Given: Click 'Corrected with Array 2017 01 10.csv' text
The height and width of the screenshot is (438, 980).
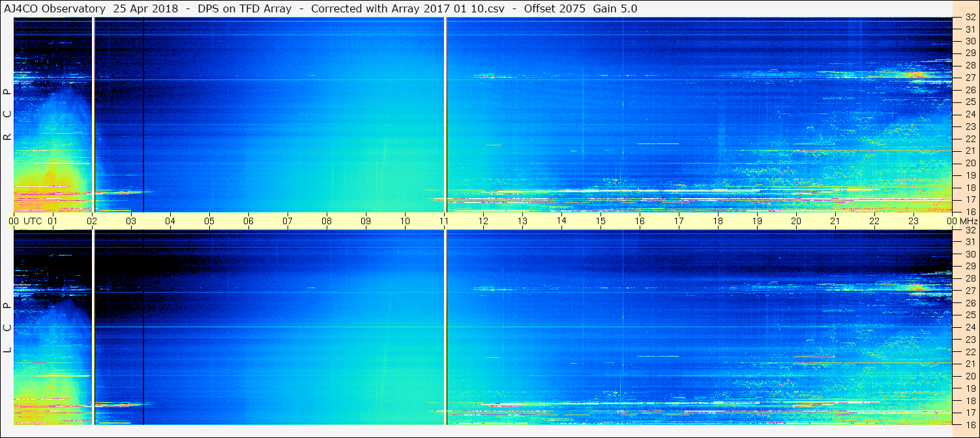Looking at the screenshot, I should coord(408,8).
